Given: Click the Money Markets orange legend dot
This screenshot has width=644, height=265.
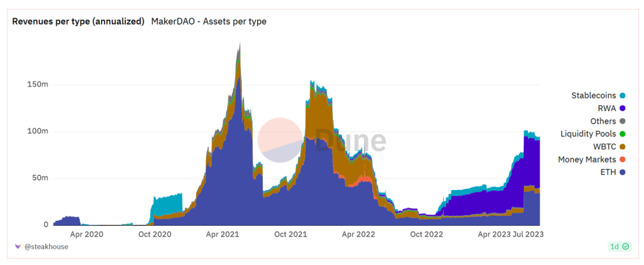Looking at the screenshot, I should 622,160.
